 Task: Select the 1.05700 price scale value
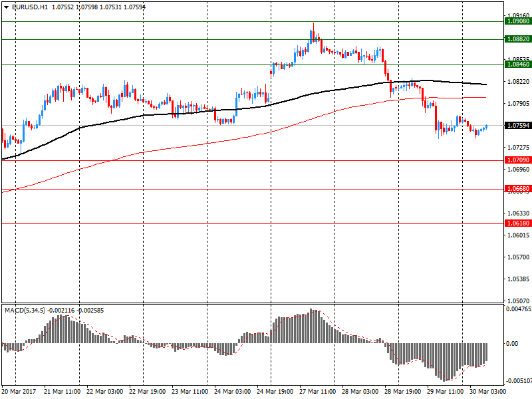[518, 257]
